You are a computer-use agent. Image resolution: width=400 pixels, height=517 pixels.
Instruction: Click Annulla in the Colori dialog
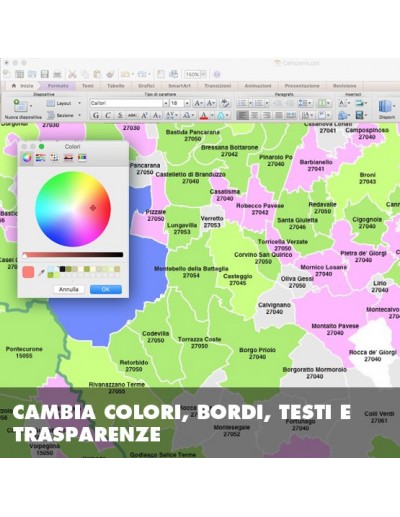point(69,289)
